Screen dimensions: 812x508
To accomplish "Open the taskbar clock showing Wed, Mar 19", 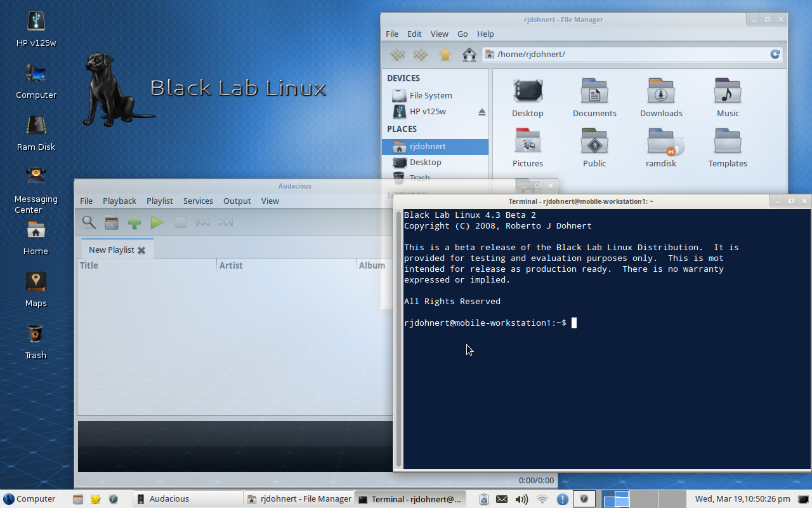I will [743, 499].
